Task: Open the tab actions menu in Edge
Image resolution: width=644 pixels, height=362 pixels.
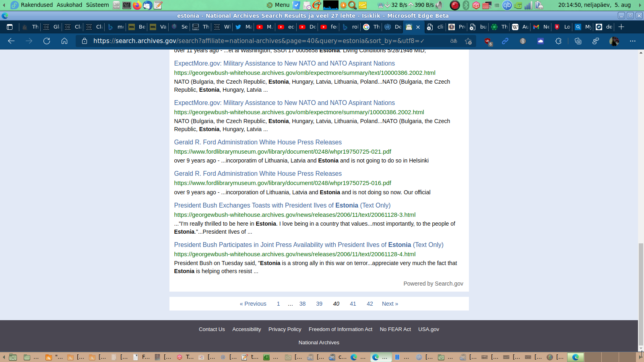Action: click(x=10, y=27)
